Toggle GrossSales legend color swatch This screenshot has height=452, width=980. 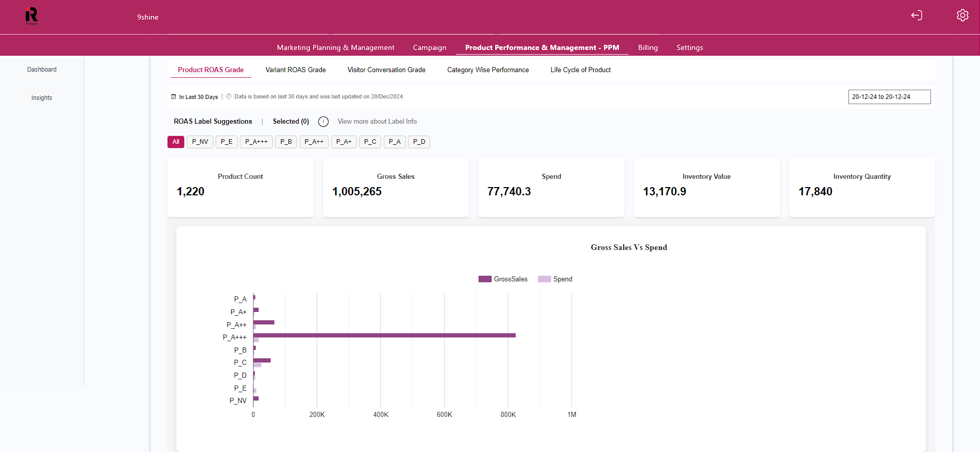(x=485, y=279)
